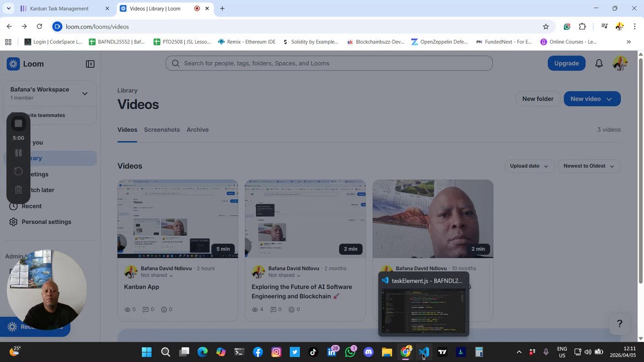Open the Solidity by Example bookmark
The image size is (644, 362).
[310, 42]
